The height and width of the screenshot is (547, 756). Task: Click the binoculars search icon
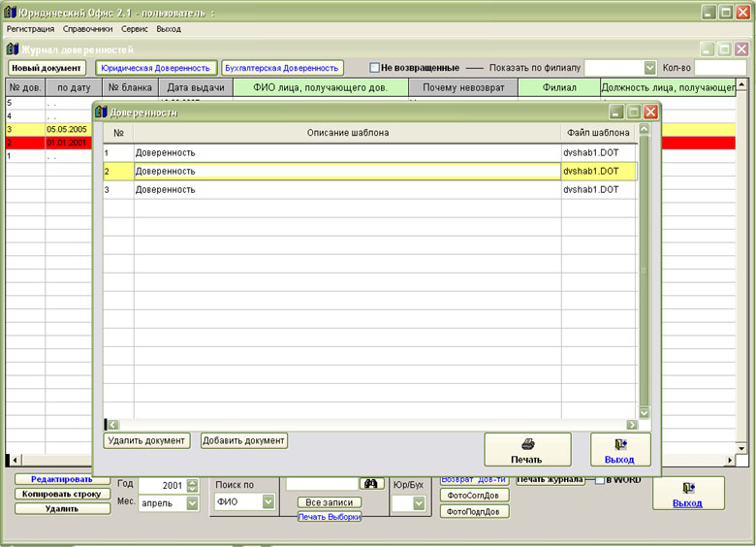tap(371, 483)
